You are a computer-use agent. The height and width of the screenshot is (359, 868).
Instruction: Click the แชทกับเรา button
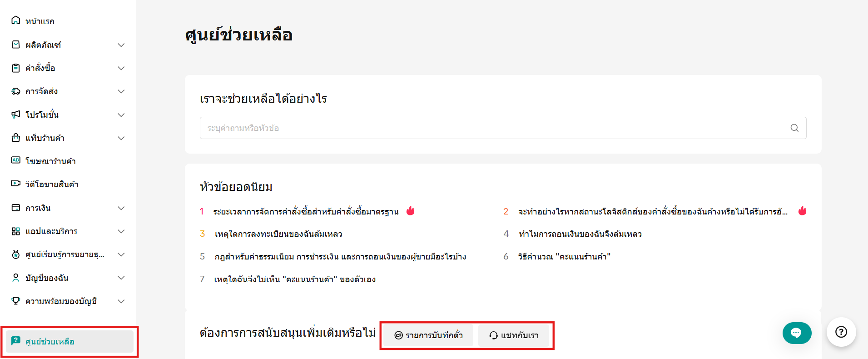click(514, 335)
